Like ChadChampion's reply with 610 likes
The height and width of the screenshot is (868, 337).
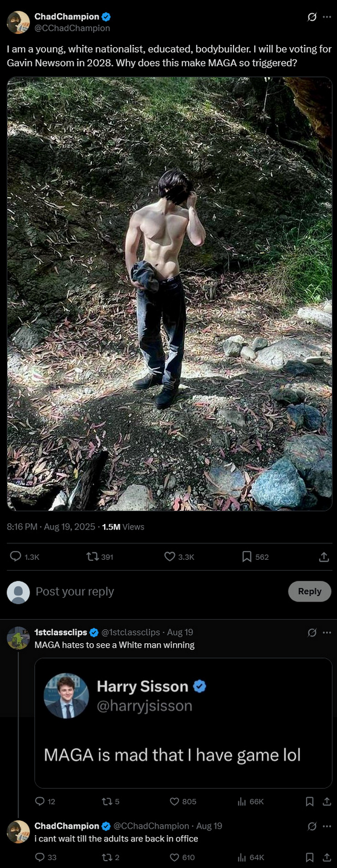click(182, 857)
